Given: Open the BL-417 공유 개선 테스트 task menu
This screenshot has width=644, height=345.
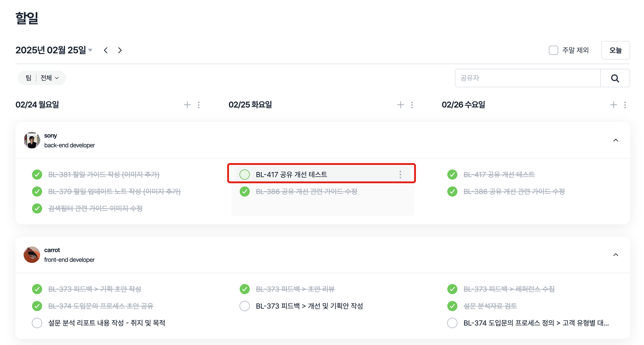Looking at the screenshot, I should [400, 174].
